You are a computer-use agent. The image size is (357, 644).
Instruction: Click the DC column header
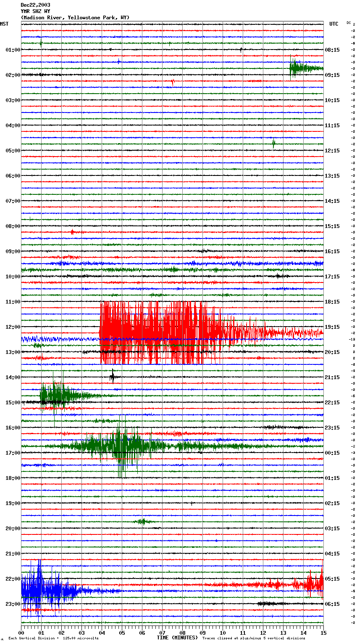click(x=349, y=23)
